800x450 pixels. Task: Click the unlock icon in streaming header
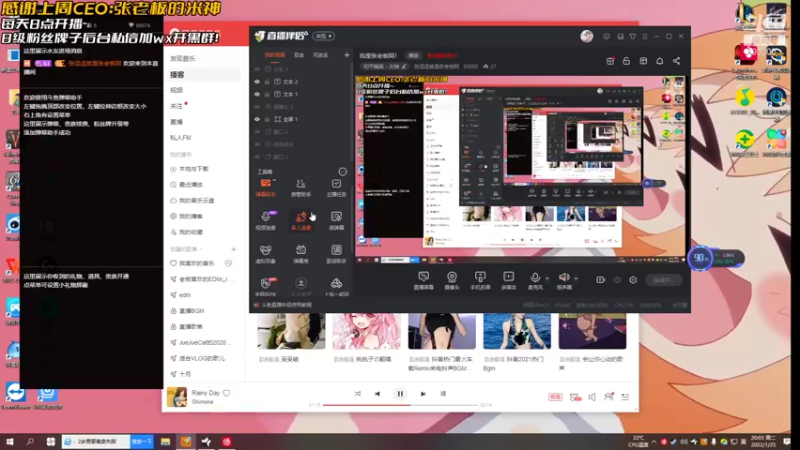click(x=627, y=61)
